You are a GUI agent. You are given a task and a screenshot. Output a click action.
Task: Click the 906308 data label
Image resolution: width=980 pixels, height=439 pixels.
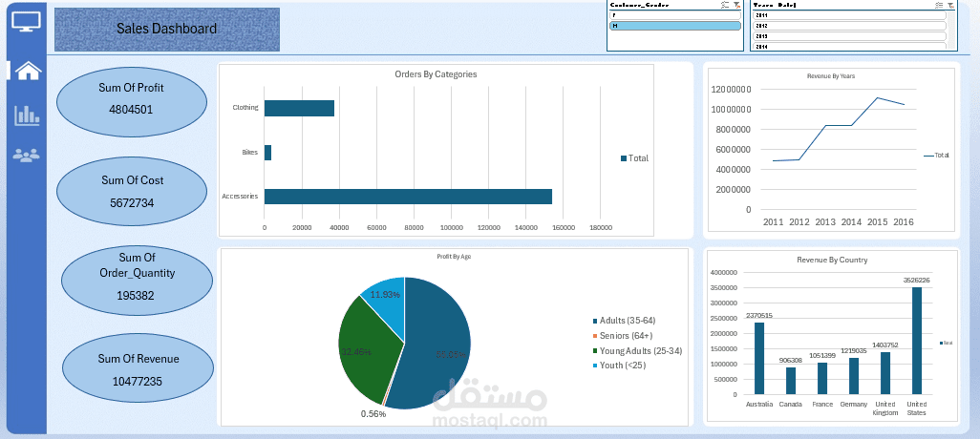click(x=791, y=361)
